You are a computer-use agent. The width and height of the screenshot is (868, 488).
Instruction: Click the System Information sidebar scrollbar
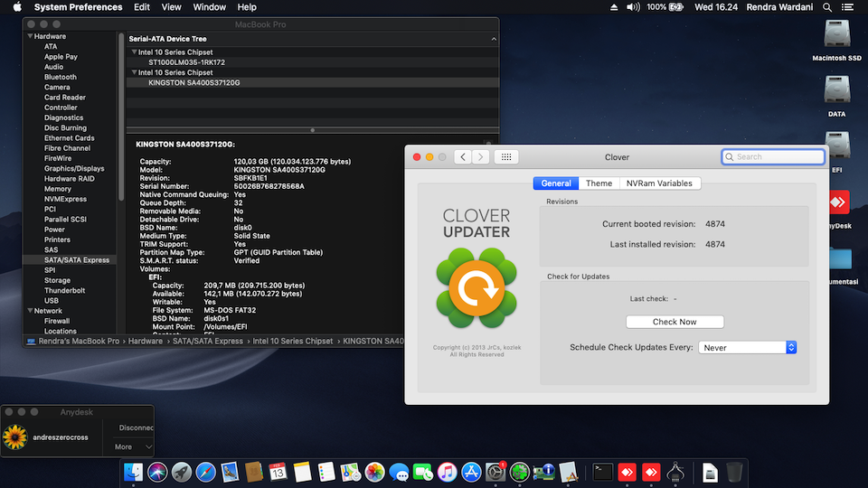pos(120,117)
